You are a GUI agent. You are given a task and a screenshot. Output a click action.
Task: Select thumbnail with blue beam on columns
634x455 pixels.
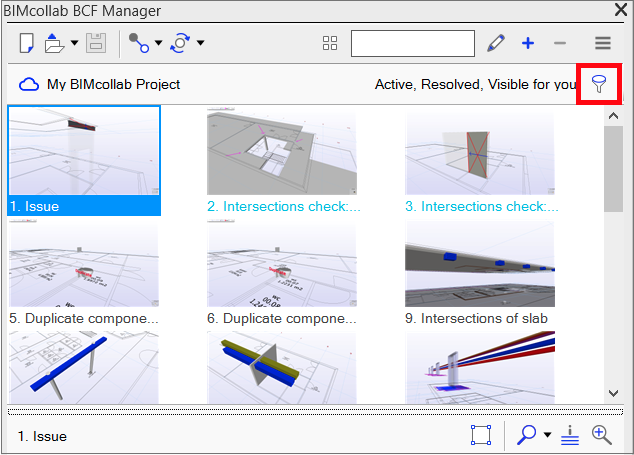coord(84,367)
